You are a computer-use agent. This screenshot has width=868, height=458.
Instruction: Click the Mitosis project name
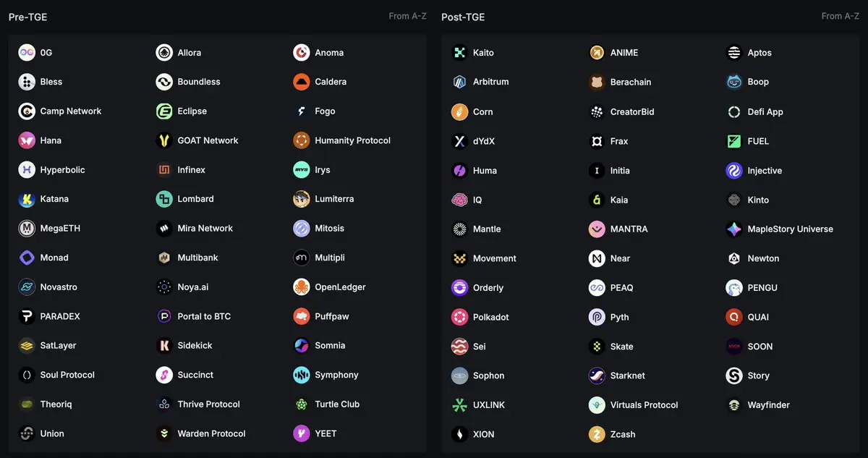point(329,228)
